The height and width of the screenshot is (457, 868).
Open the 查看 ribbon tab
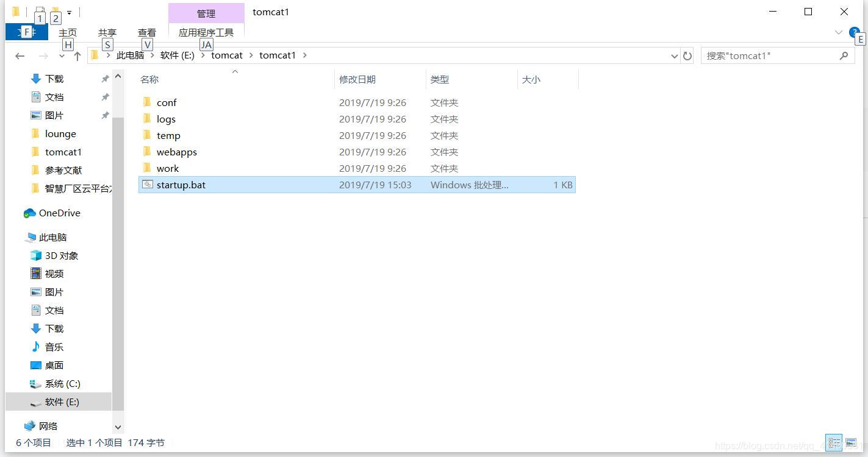click(x=147, y=32)
